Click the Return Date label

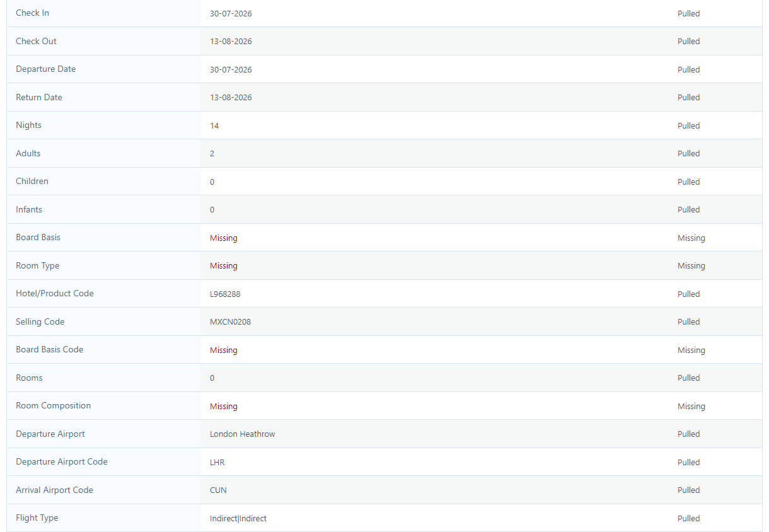coord(39,98)
